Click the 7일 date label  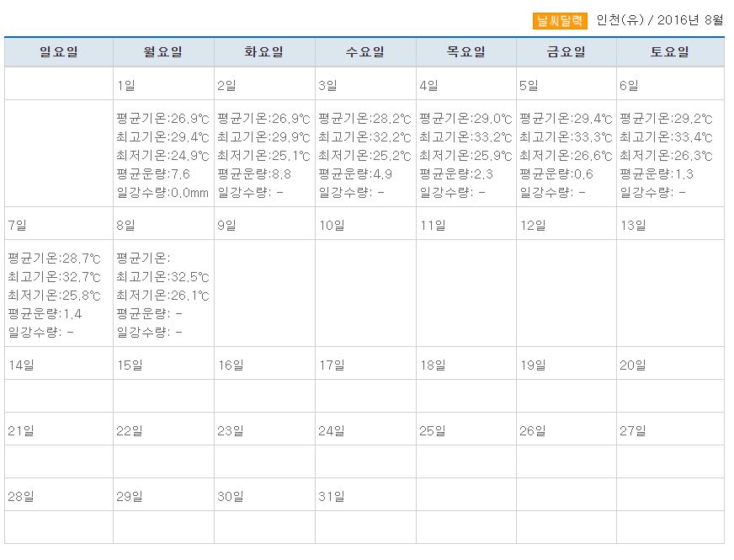(x=17, y=225)
